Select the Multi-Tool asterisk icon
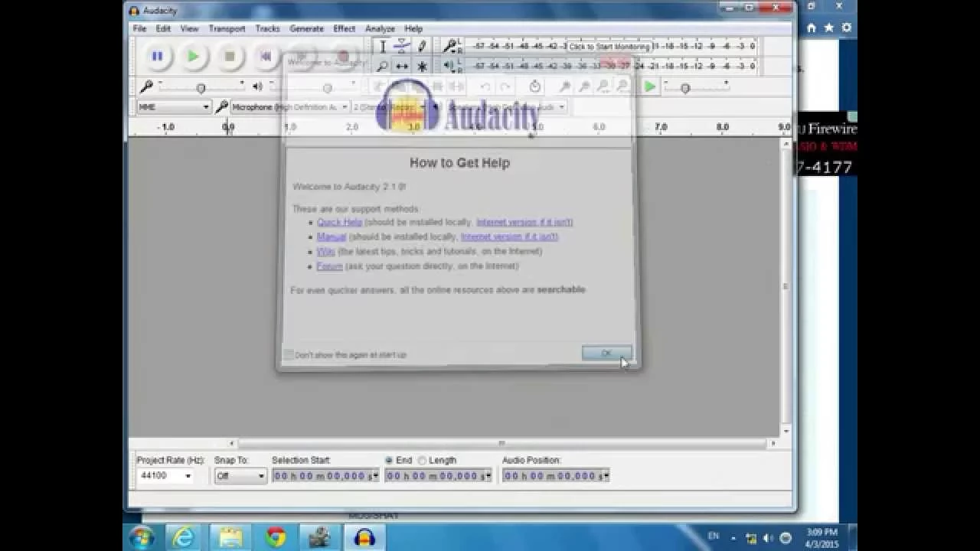980x551 pixels. pos(421,67)
